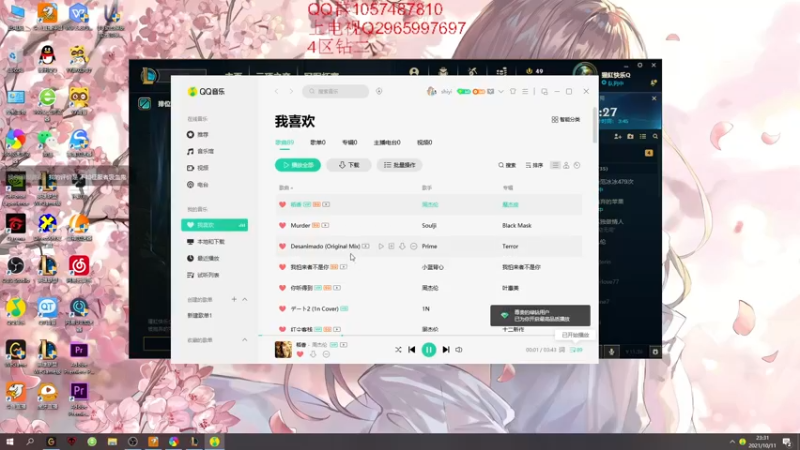Click the 智能分类 smart sort button
The image size is (800, 450).
pyautogui.click(x=566, y=119)
